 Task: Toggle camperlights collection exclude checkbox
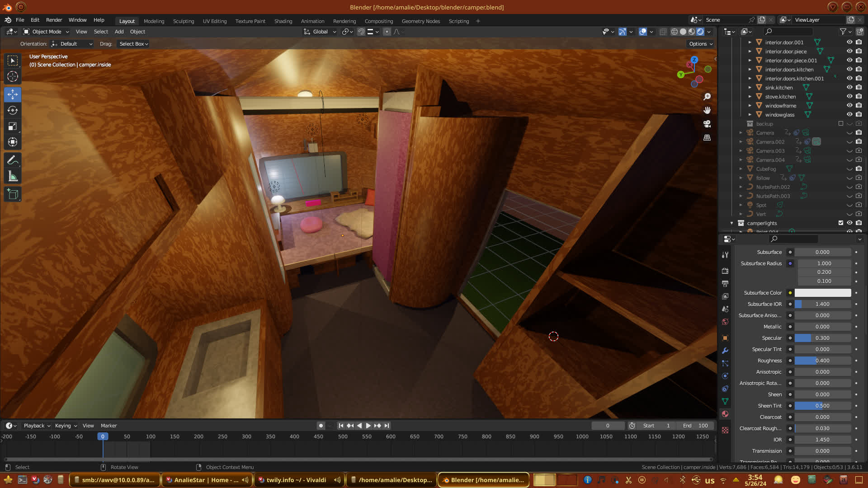click(x=841, y=223)
